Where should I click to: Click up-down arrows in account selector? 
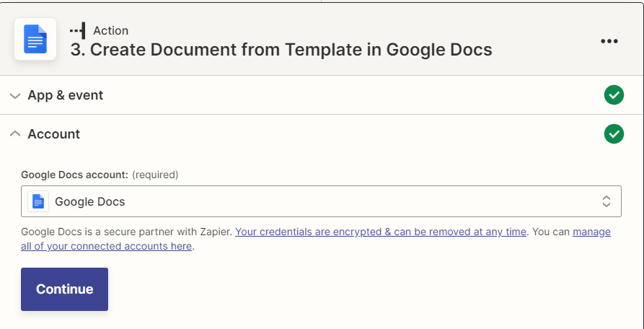pyautogui.click(x=606, y=201)
